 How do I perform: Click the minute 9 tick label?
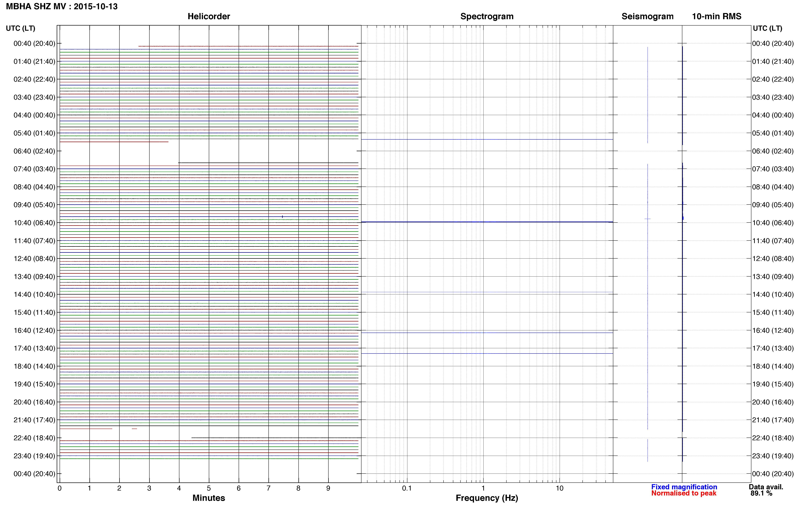328,488
